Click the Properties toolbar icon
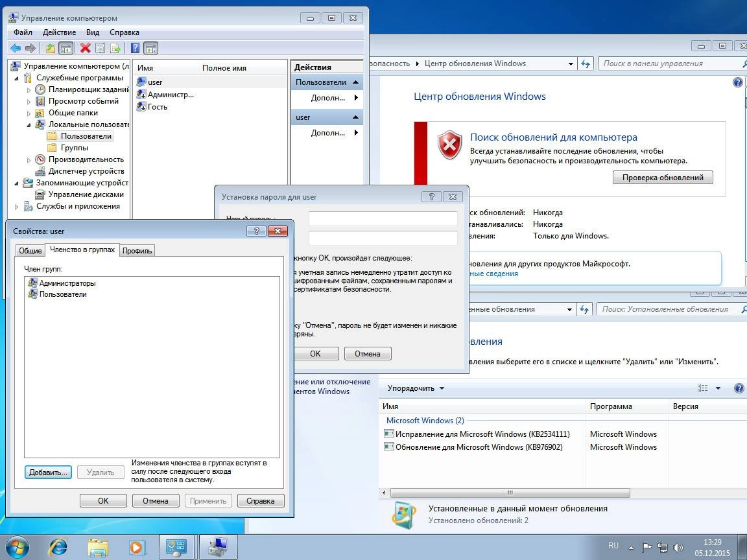The width and height of the screenshot is (747, 560). coord(100,48)
